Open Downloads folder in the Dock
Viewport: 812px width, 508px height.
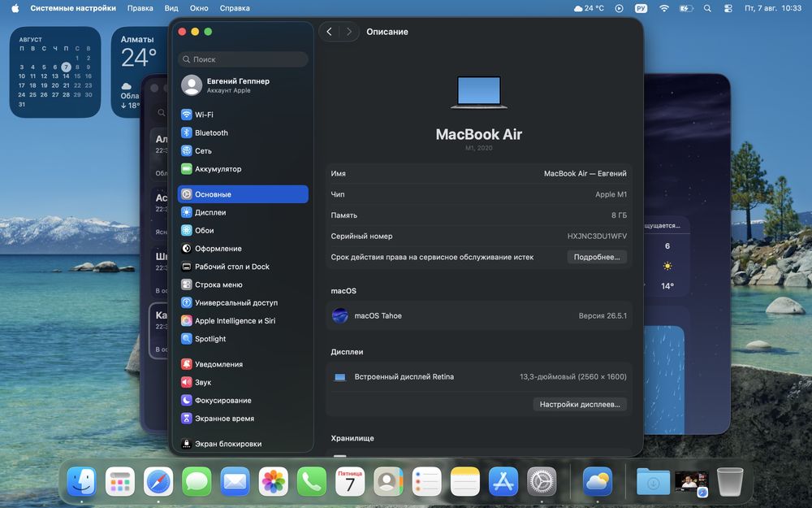tap(653, 481)
